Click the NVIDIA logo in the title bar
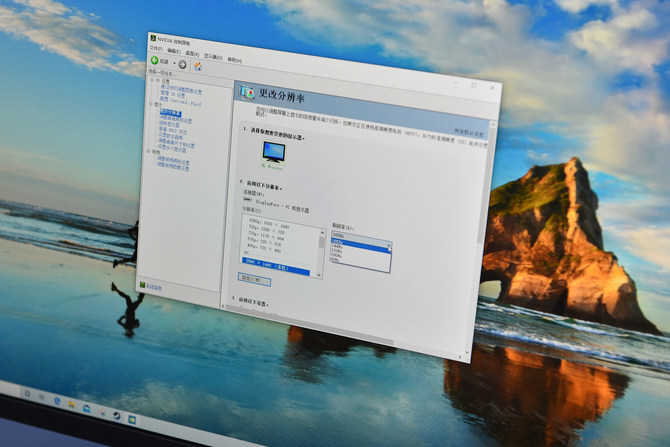 [x=153, y=38]
